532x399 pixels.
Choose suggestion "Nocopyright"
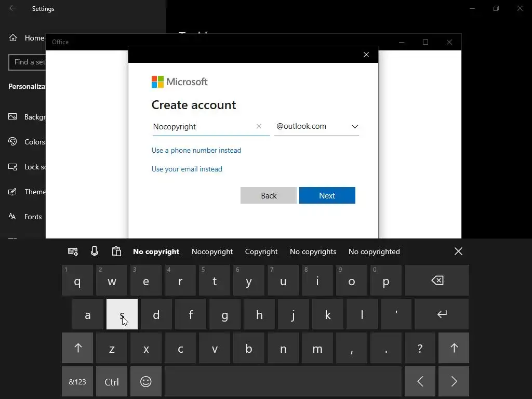(x=212, y=251)
